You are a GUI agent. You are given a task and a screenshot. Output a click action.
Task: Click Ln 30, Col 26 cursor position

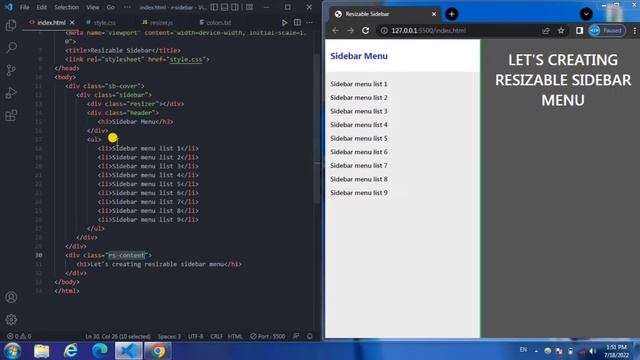(x=118, y=336)
